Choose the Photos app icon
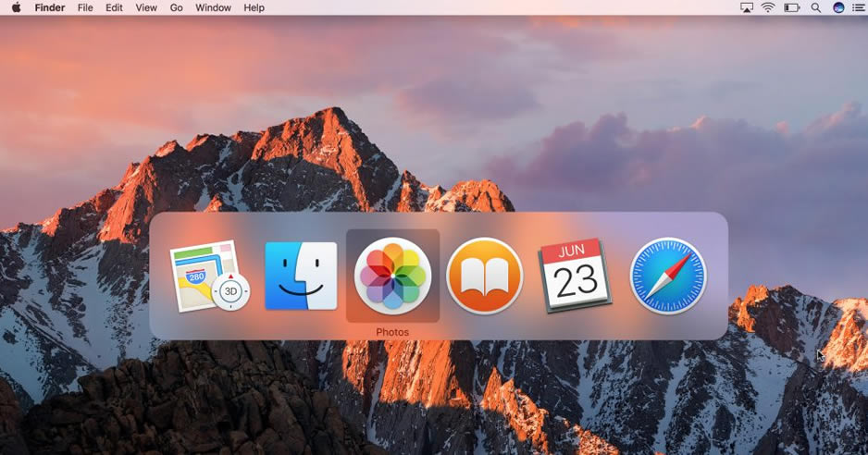 click(x=392, y=276)
